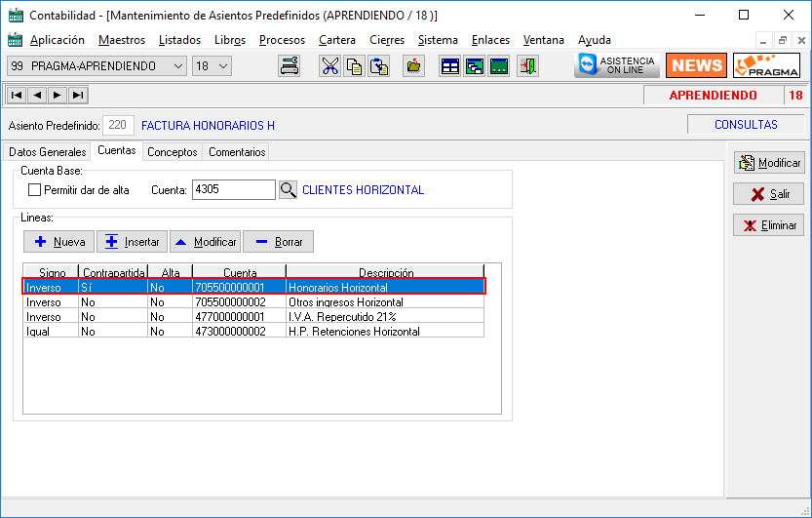
Task: Click the exit door toolbar icon
Action: click(527, 66)
